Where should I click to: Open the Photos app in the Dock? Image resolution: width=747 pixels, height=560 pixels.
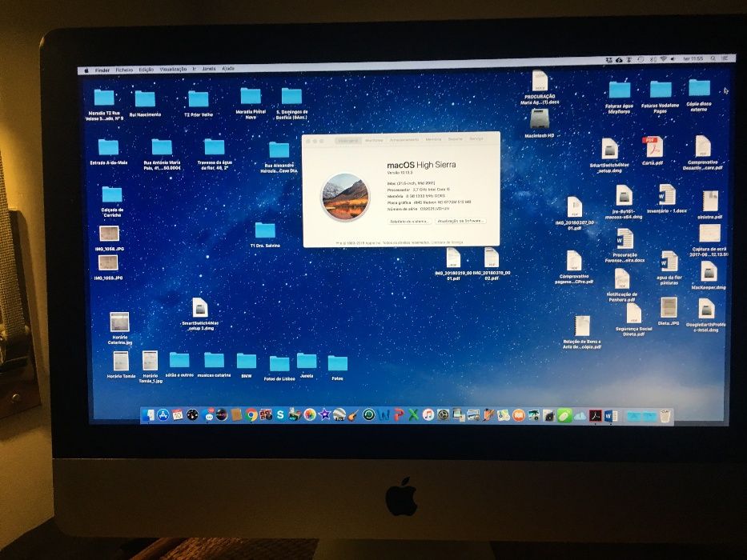[310, 415]
